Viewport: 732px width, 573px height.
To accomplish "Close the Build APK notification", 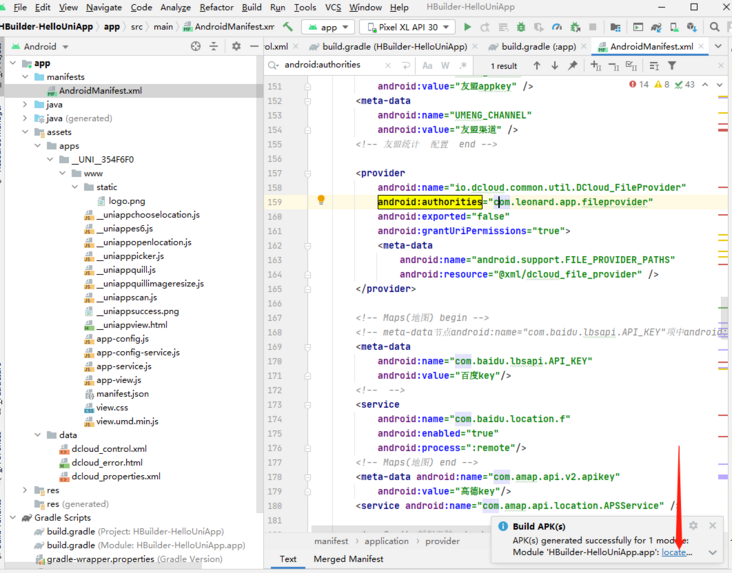I will tap(712, 525).
